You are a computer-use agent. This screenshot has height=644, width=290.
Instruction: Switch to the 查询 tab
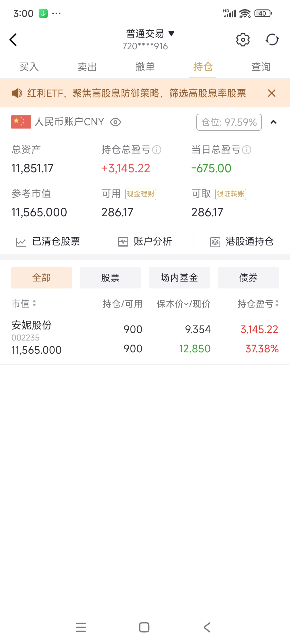tap(261, 67)
